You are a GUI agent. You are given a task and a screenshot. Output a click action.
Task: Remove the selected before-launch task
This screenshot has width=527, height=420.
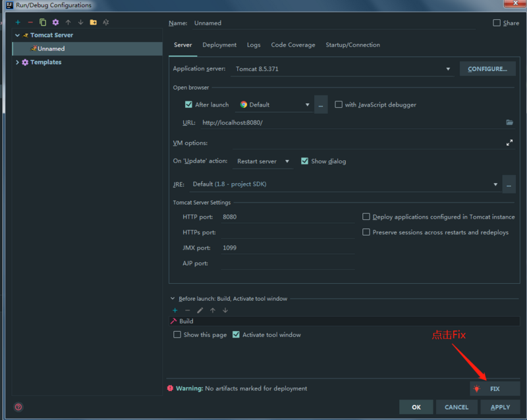click(188, 310)
